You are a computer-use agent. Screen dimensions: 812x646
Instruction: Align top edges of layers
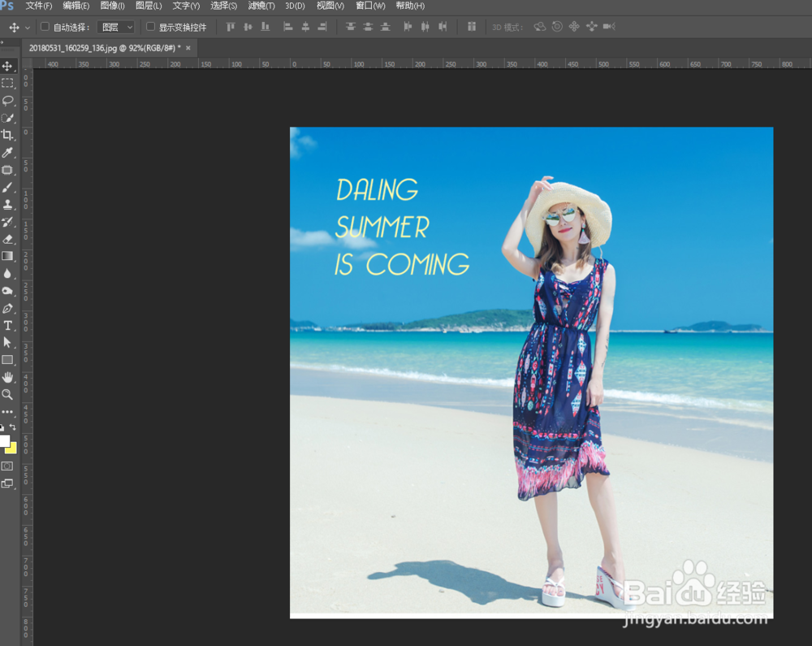pos(231,27)
